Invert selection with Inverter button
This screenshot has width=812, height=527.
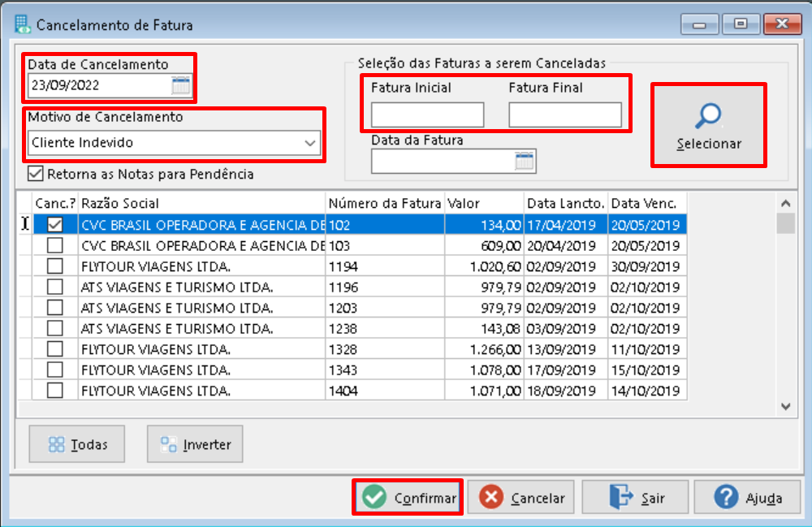(195, 444)
